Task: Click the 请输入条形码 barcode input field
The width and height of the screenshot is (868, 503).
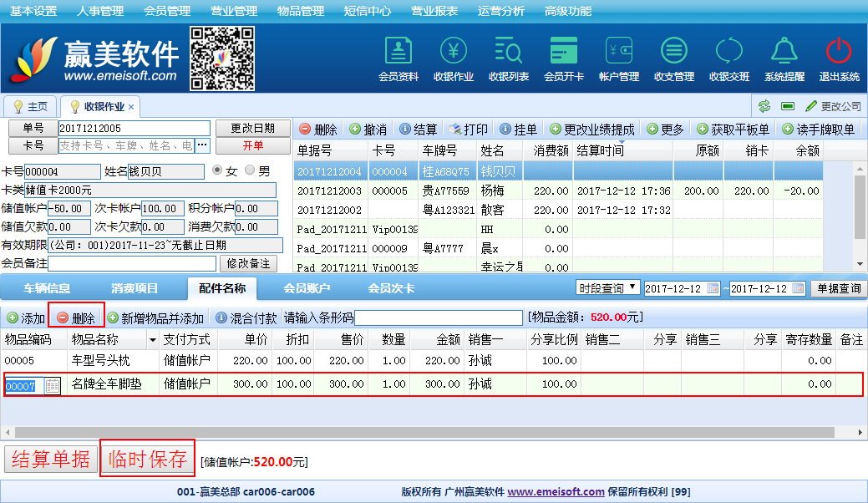Action: click(438, 318)
